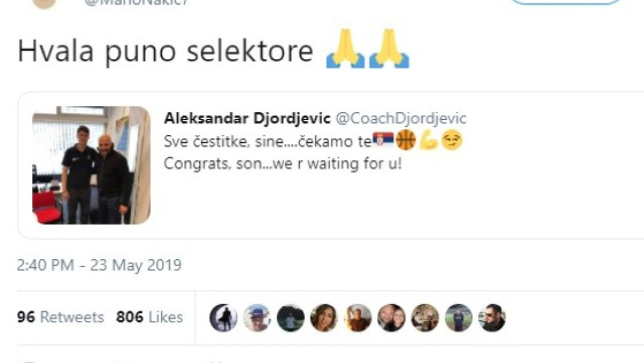The height and width of the screenshot is (363, 644).
Task: Click the "Hvala puno selektore" tweet text
Action: click(165, 51)
